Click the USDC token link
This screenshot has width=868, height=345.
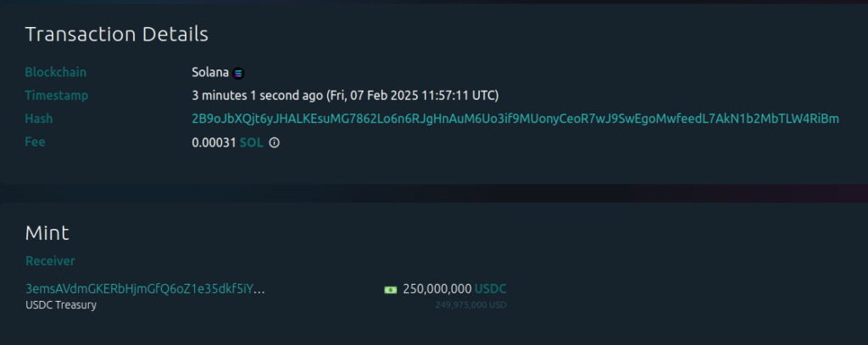pos(490,289)
